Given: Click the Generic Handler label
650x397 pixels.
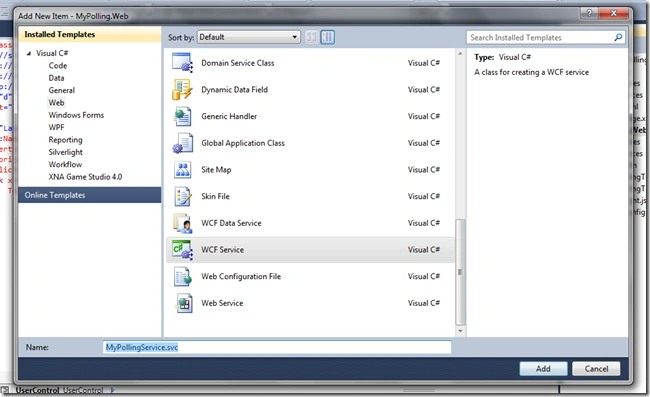Looking at the screenshot, I should click(229, 116).
